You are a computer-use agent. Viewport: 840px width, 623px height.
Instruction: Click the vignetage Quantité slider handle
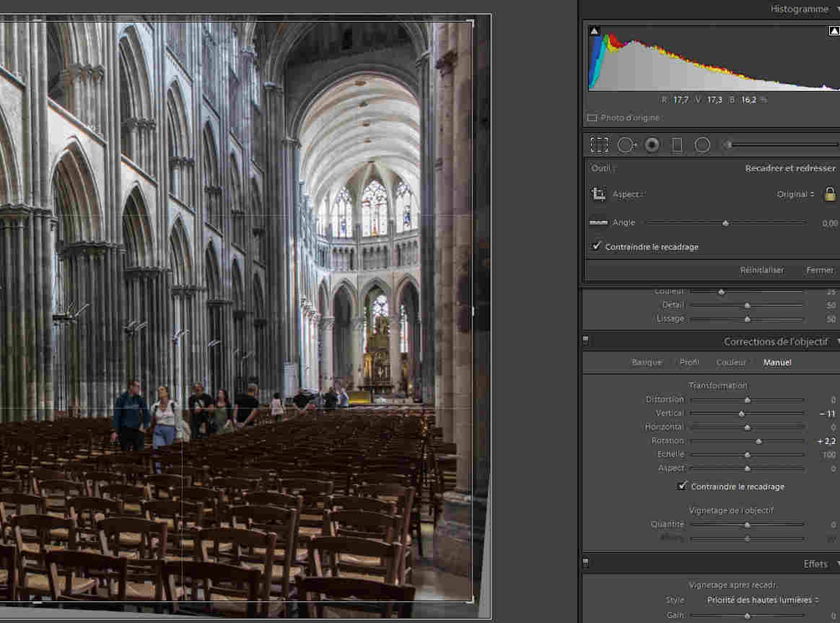point(747,524)
